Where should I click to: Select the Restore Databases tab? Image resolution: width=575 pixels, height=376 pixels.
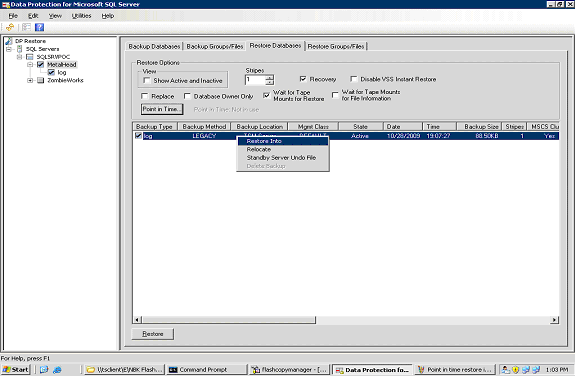click(x=275, y=45)
